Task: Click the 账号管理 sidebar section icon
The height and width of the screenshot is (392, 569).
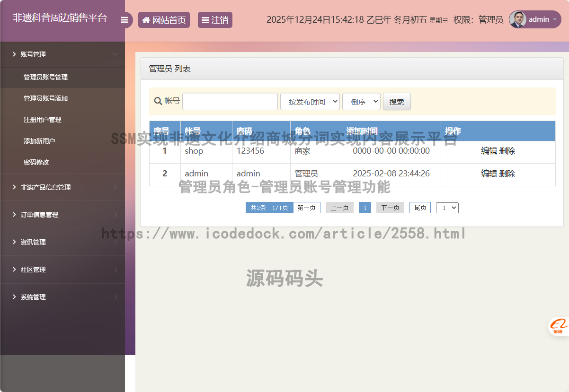Action: pyautogui.click(x=13, y=54)
